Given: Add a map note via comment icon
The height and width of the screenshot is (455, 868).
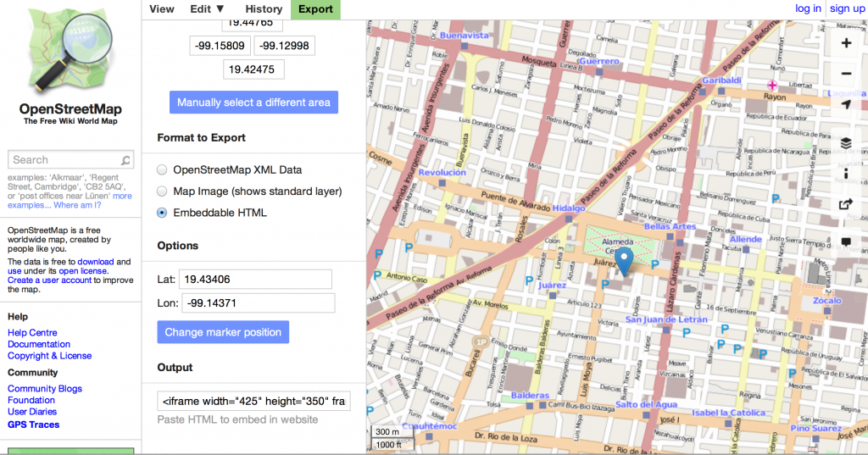Looking at the screenshot, I should [x=846, y=241].
